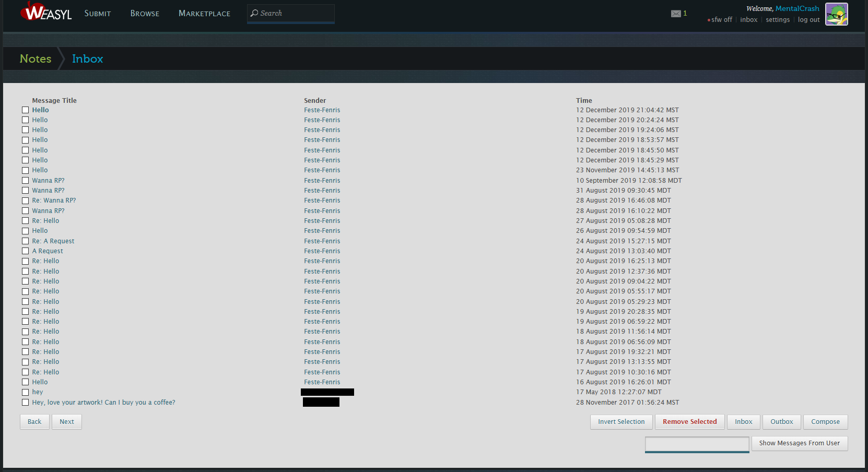This screenshot has width=868, height=472.
Task: Open Hello dated 16 August 2019
Action: 40,382
